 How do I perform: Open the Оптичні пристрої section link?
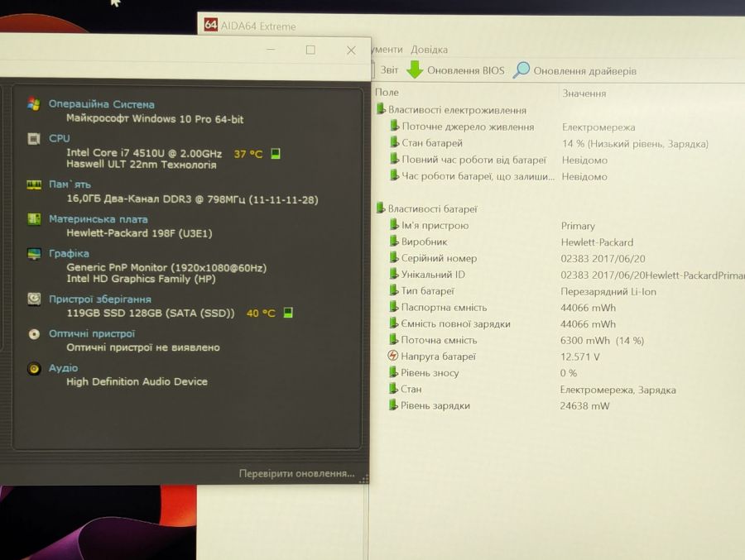(x=92, y=333)
